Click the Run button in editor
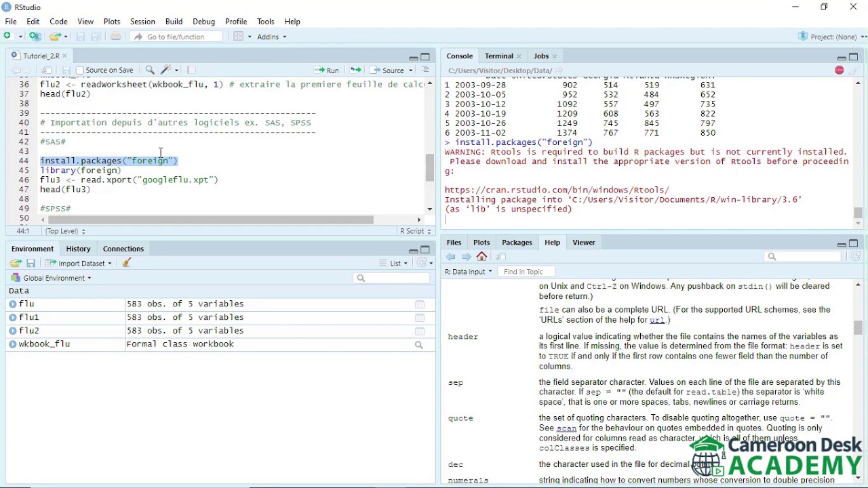 click(x=327, y=70)
